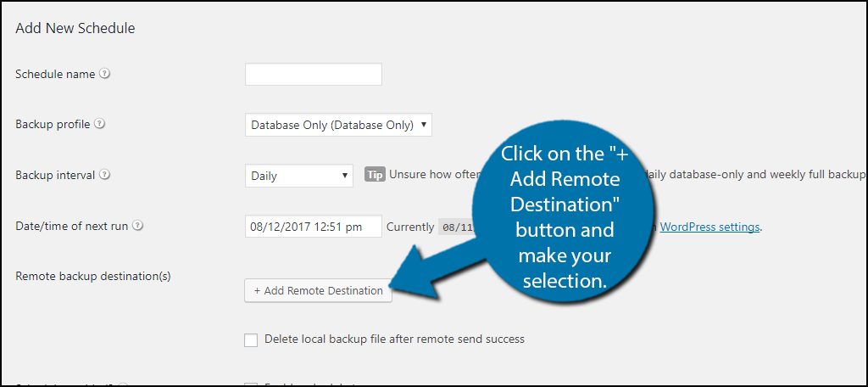This screenshot has width=868, height=387.
Task: Open the Schedule name help icon
Action: coord(104,73)
